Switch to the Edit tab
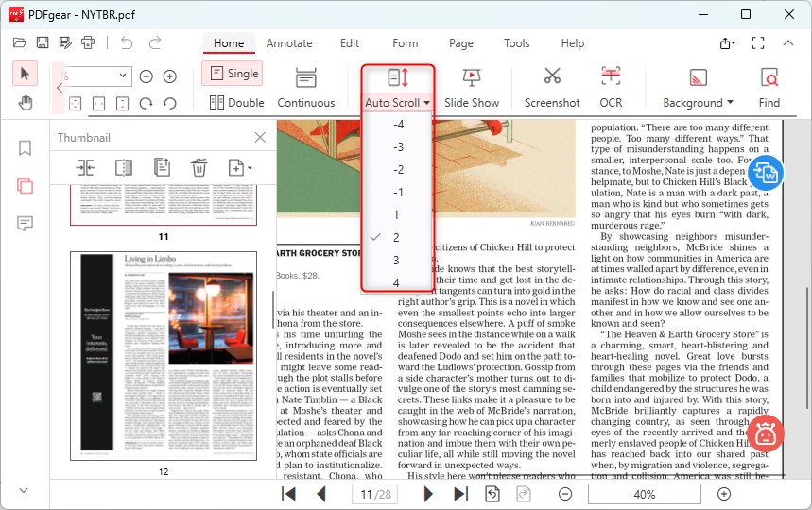The image size is (812, 510). point(350,43)
